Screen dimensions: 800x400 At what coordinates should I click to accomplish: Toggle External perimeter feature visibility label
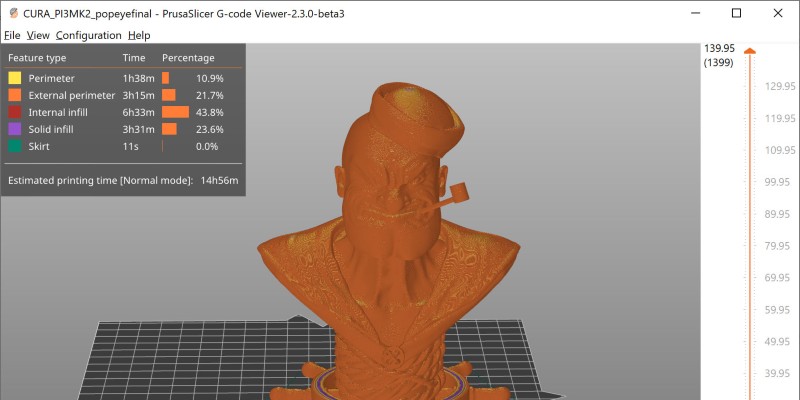(x=72, y=95)
